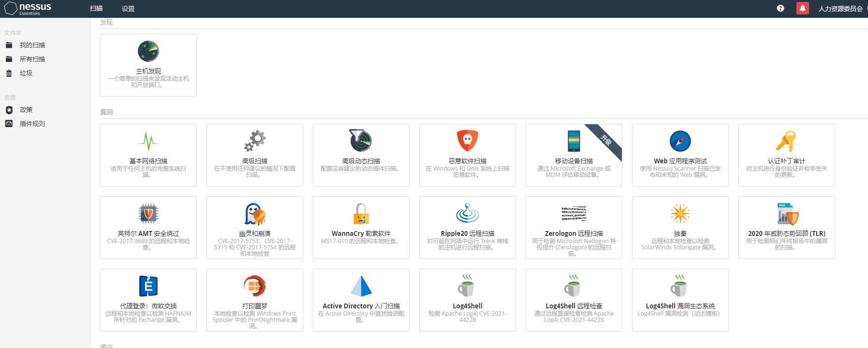Click the 高级动态扫描 title text
Screen dimensions: 868x348
361,161
